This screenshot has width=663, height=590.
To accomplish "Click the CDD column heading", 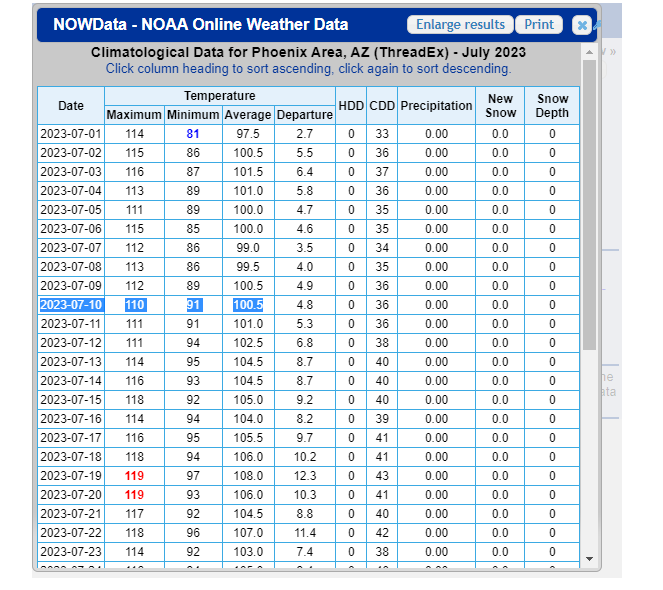I will 382,105.
